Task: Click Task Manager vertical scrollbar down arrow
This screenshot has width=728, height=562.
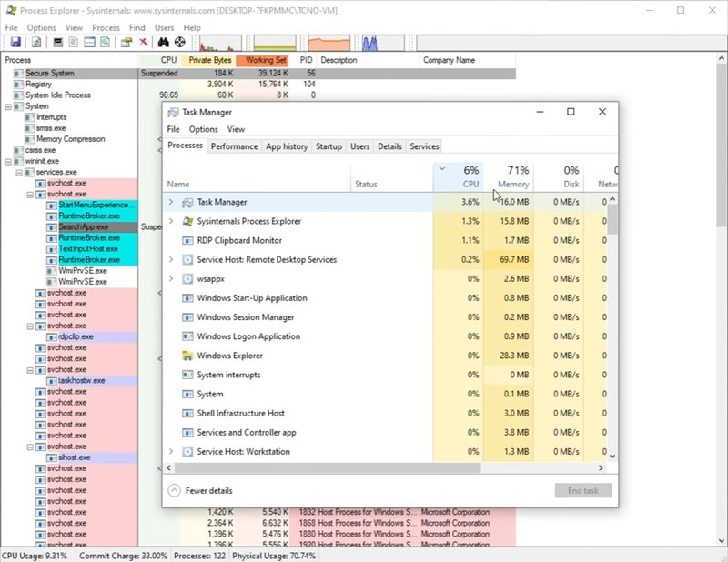Action: (x=612, y=457)
